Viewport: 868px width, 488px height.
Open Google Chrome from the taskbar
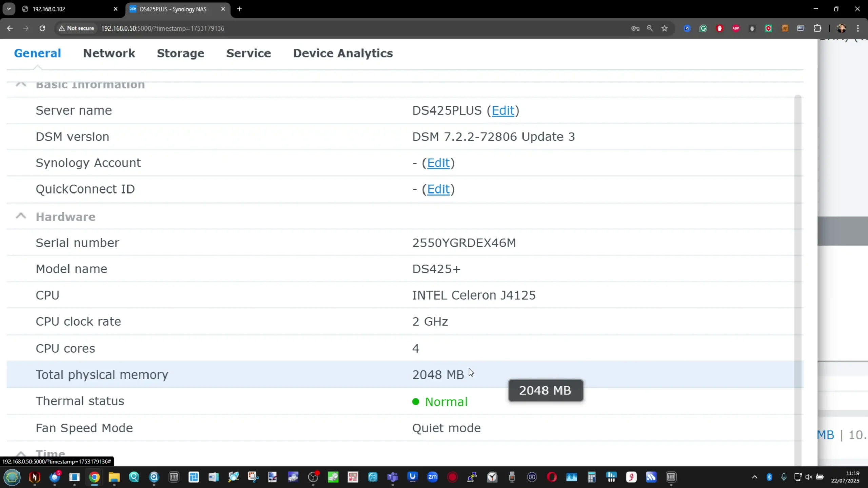point(94,477)
